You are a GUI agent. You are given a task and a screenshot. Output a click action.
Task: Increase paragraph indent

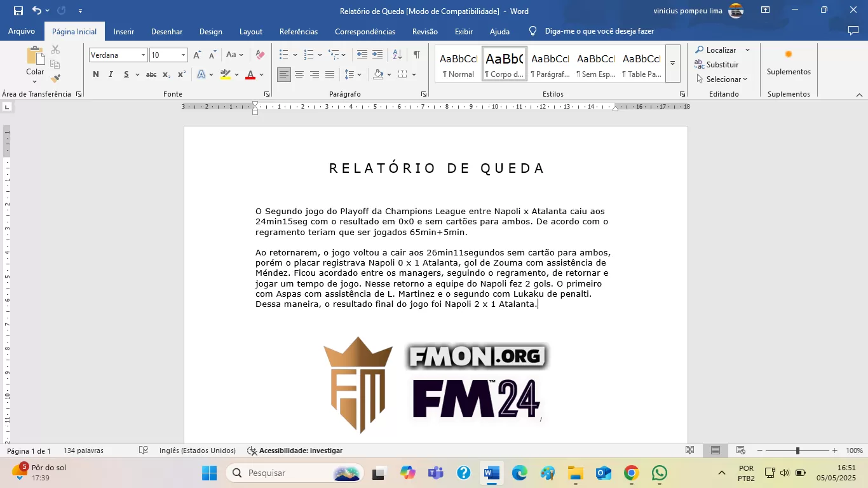(377, 55)
